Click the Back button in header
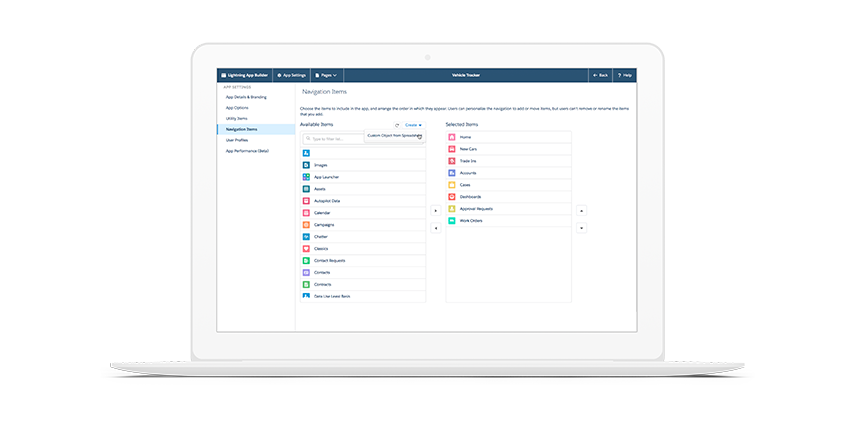The width and height of the screenshot is (857, 447). coord(600,75)
